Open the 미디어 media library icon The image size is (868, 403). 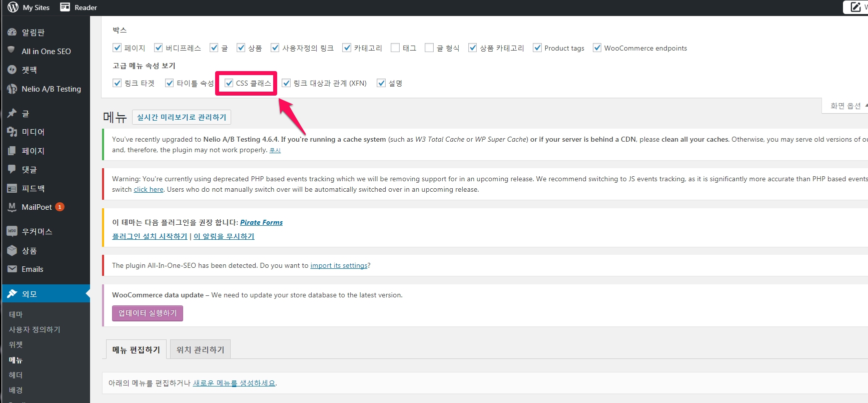[12, 132]
